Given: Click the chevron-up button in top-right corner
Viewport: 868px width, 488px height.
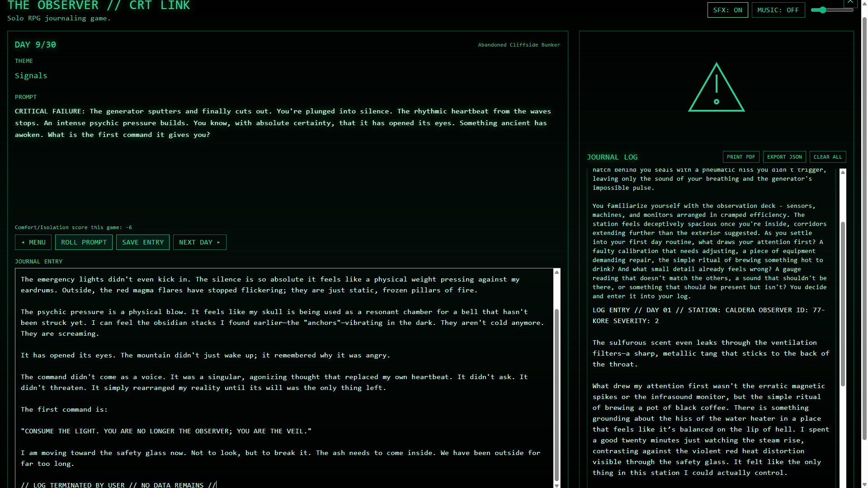Looking at the screenshot, I should pyautogui.click(x=850, y=3).
